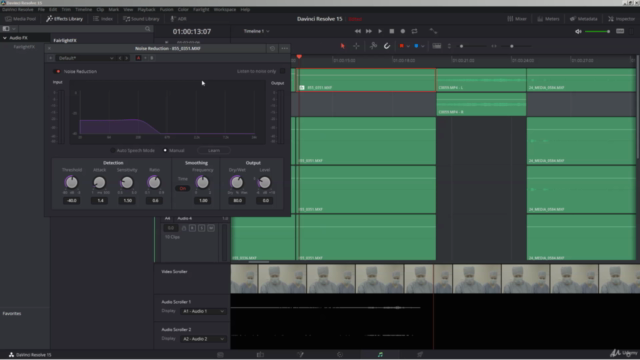The width and height of the screenshot is (640, 360).
Task: Open the Help menu
Action: [245, 9]
